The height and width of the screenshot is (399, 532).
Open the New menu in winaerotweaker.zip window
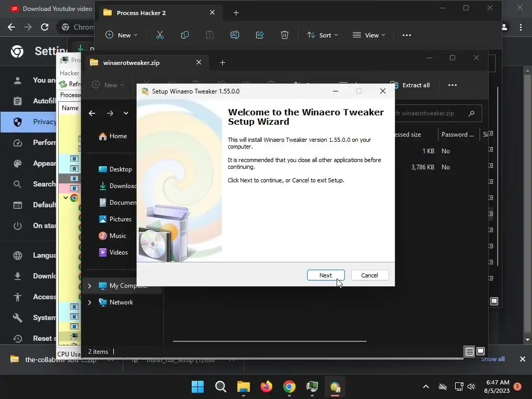[108, 85]
